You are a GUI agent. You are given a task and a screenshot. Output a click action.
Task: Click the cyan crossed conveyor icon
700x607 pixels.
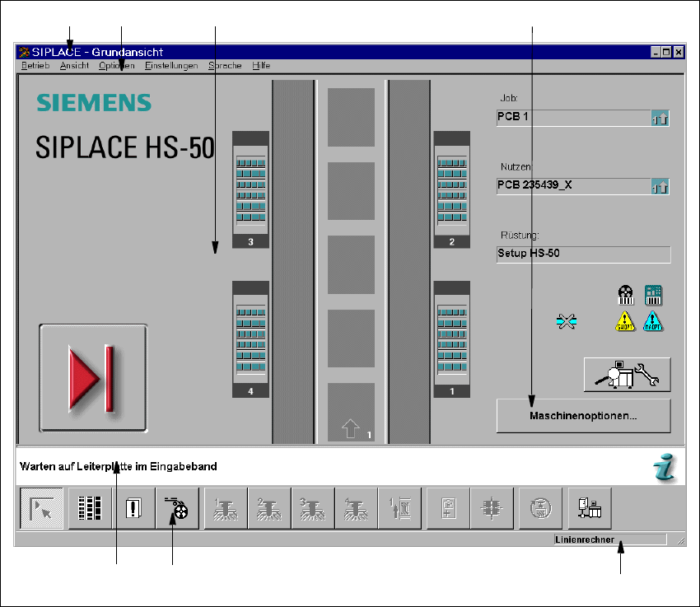tap(567, 321)
